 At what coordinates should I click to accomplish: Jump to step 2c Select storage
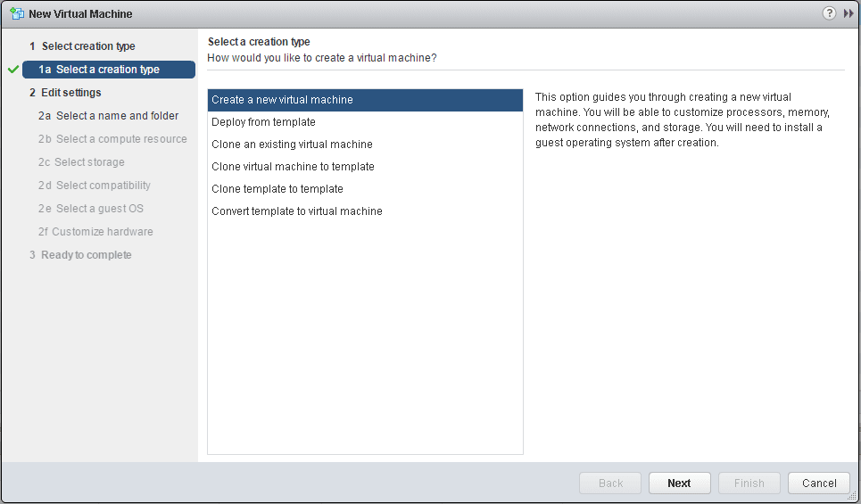click(x=81, y=162)
